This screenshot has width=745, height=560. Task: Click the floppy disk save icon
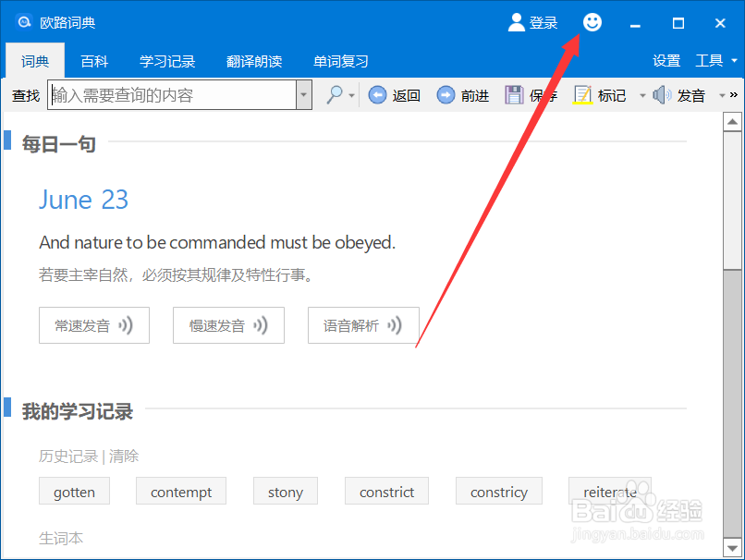coord(514,95)
